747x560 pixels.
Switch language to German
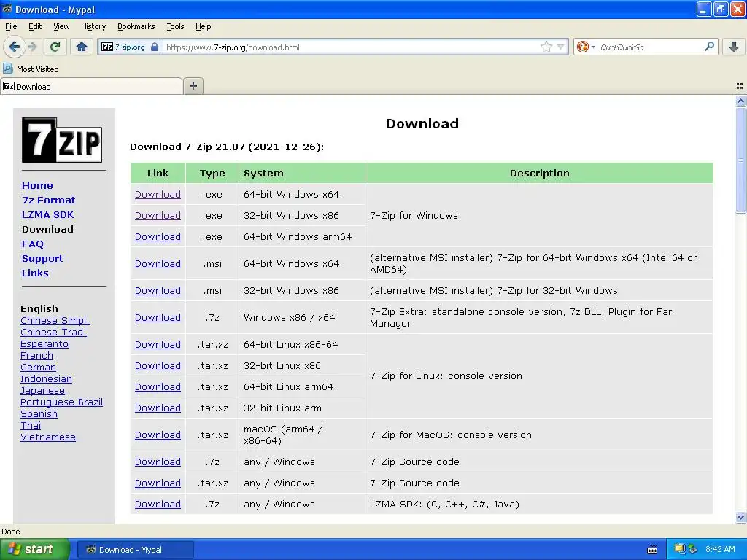[38, 367]
